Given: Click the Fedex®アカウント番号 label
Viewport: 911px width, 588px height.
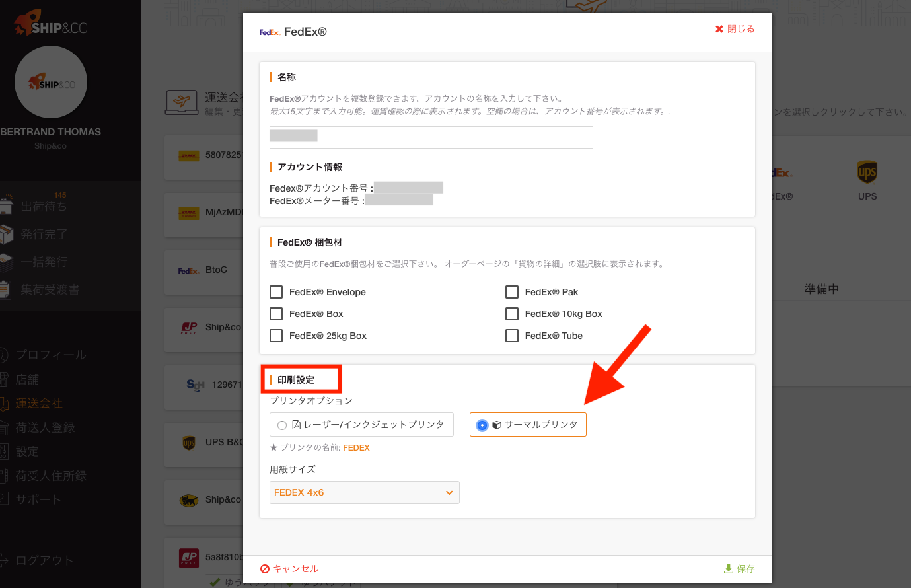Looking at the screenshot, I should tap(321, 188).
